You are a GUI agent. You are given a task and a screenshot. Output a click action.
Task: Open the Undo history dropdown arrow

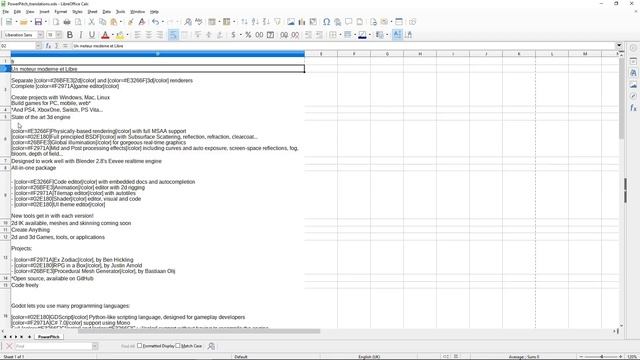162,22
